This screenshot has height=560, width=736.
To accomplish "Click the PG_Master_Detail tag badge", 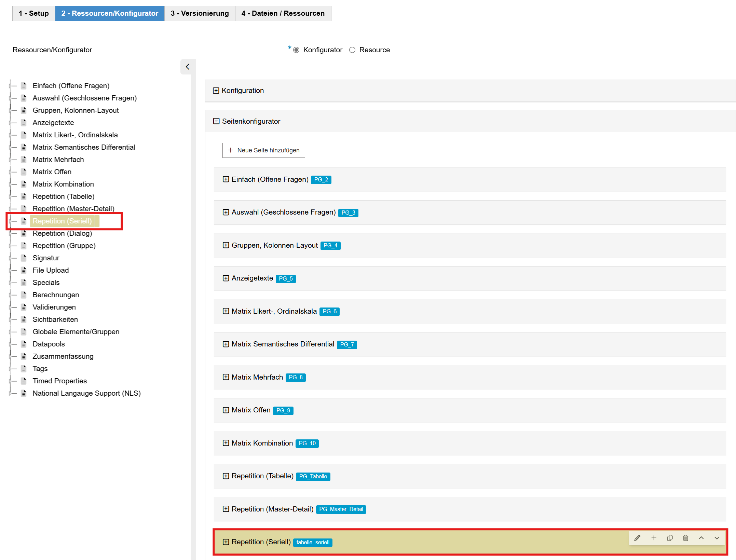I will (x=341, y=509).
